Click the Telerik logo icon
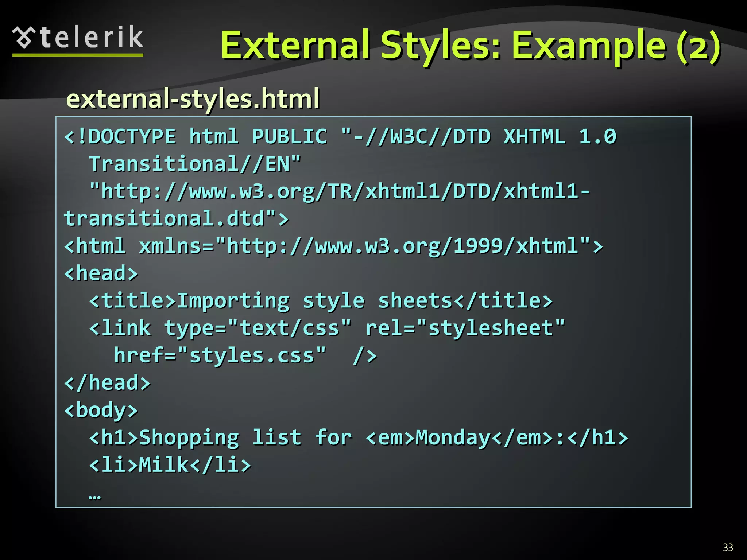The width and height of the screenshot is (747, 560). click(x=24, y=38)
